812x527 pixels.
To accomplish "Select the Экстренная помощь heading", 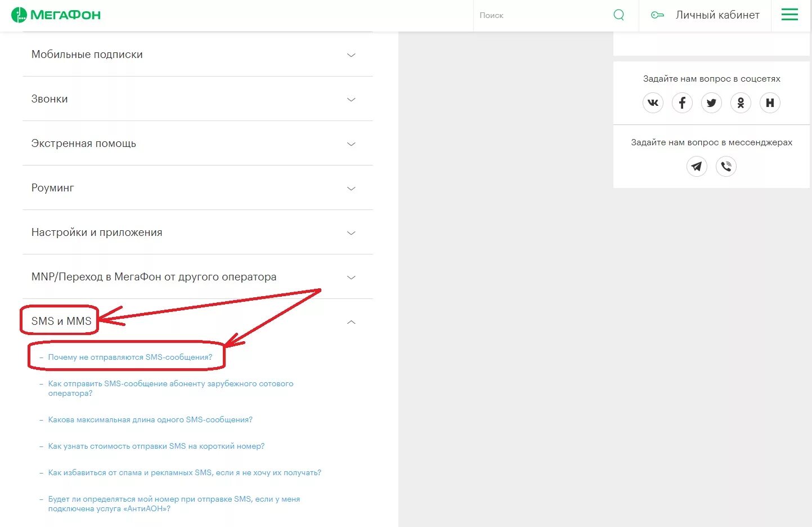I will 84,144.
